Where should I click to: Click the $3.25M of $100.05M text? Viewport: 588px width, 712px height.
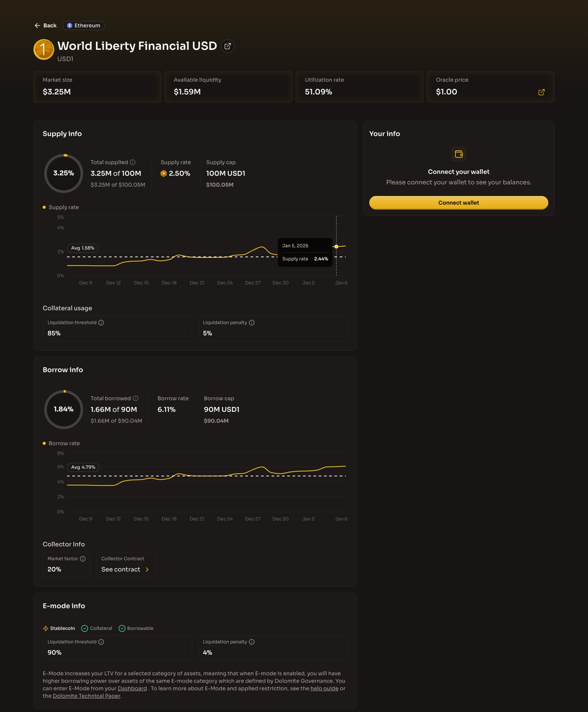[118, 185]
